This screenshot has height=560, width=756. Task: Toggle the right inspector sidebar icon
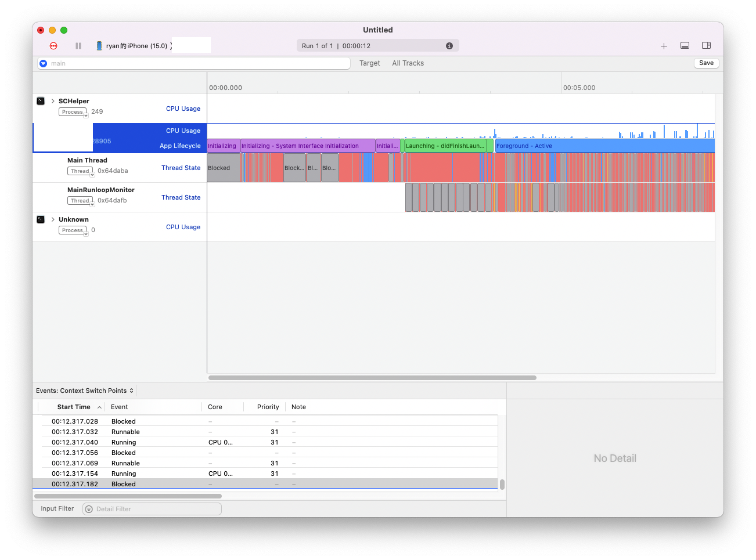coord(706,46)
